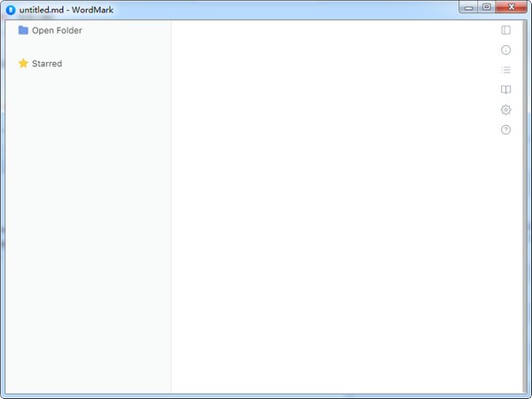
Task: Select the Open Folder label
Action: pos(57,30)
